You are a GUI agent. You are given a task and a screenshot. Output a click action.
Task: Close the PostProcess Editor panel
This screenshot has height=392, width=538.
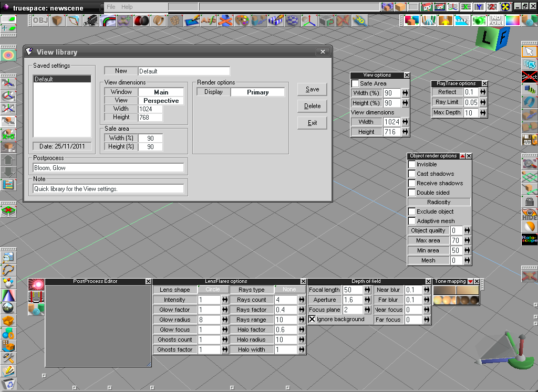(x=148, y=281)
